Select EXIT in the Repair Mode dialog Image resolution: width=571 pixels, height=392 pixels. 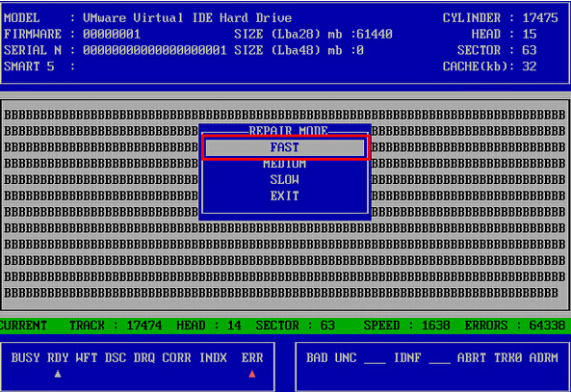pos(285,196)
